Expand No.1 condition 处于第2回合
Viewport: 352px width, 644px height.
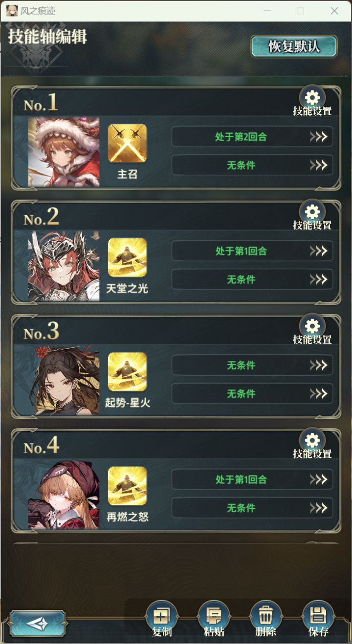click(x=252, y=137)
